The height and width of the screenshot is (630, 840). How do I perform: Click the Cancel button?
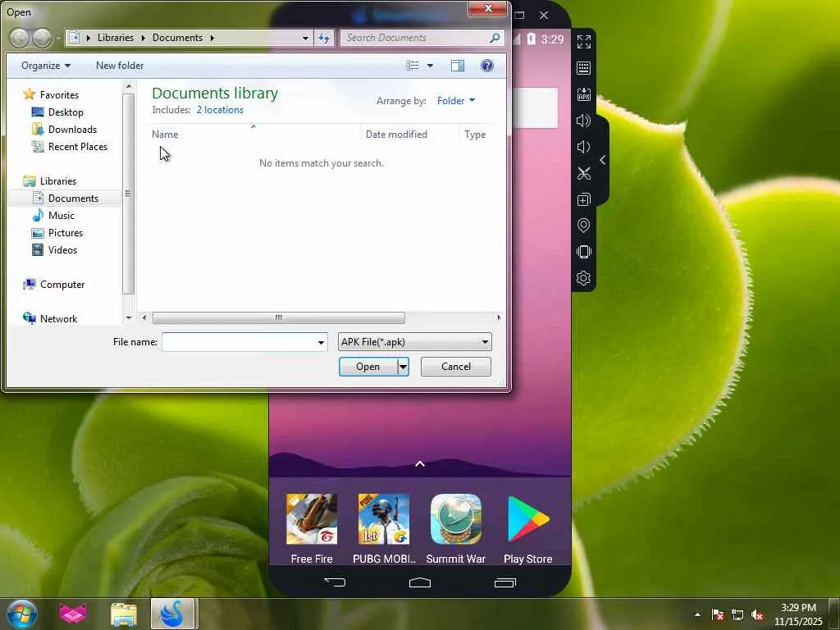pyautogui.click(x=456, y=367)
